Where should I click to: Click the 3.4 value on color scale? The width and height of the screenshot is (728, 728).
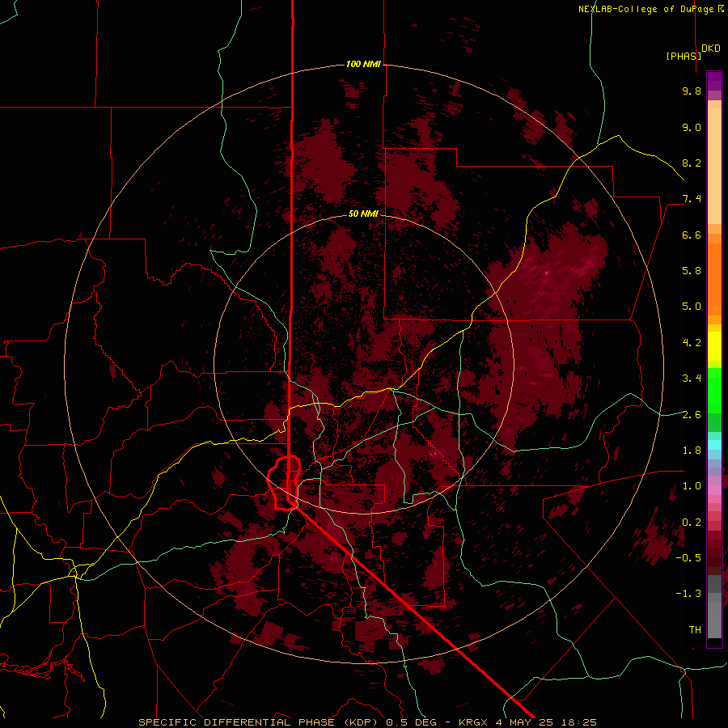point(692,378)
